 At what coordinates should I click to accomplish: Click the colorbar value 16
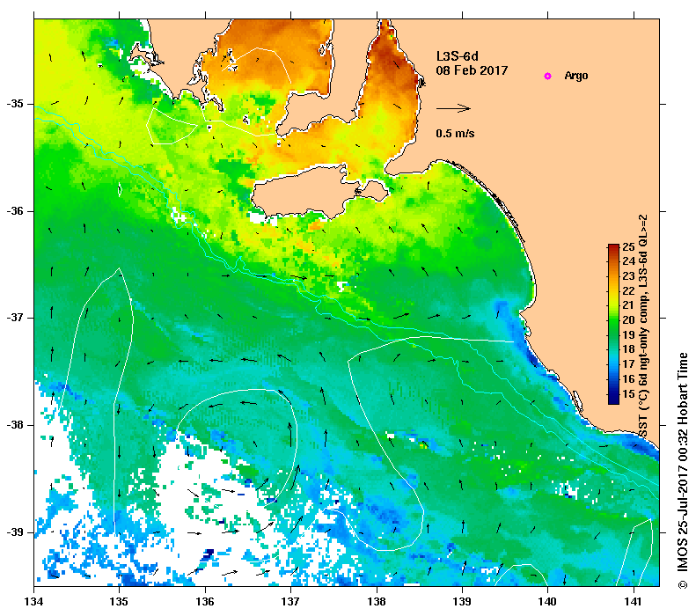pos(628,378)
